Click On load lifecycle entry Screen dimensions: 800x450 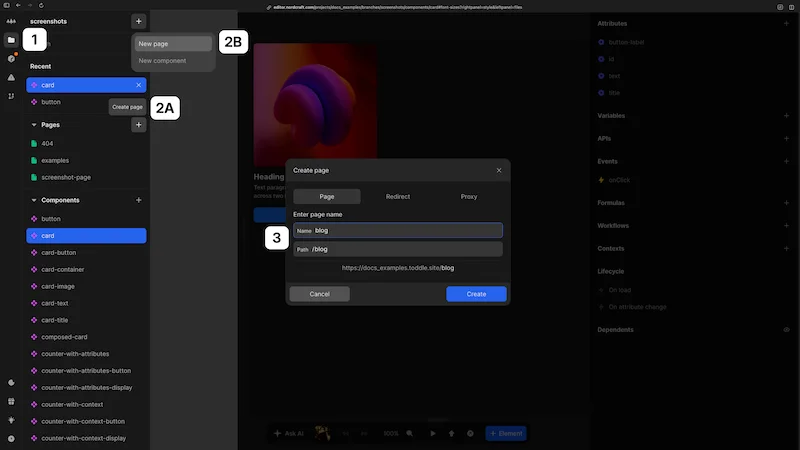pyautogui.click(x=619, y=290)
